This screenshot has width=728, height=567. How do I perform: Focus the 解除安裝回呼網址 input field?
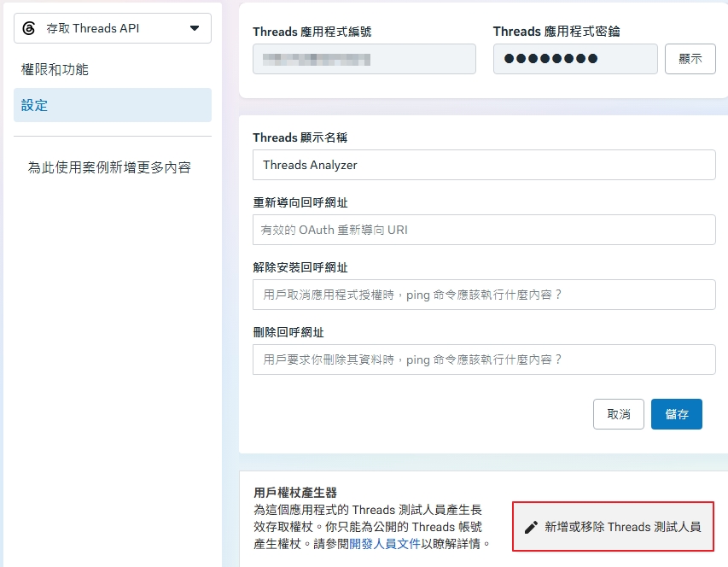[x=484, y=295]
